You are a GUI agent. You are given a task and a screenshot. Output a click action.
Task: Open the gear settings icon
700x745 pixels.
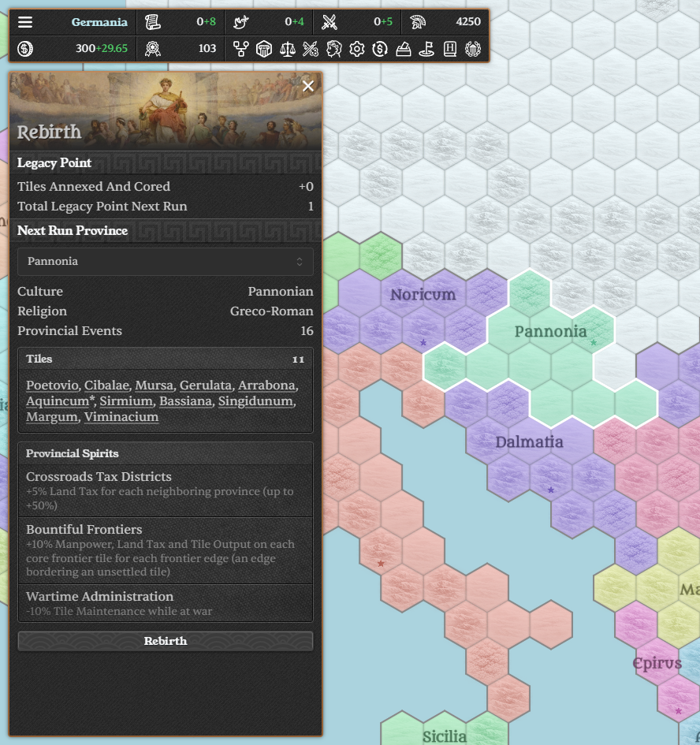356,49
